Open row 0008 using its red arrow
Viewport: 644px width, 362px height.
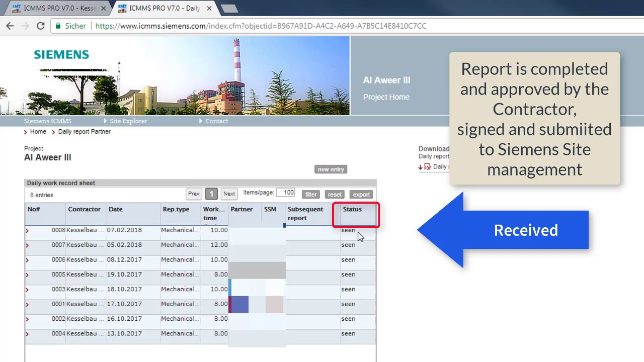27,231
